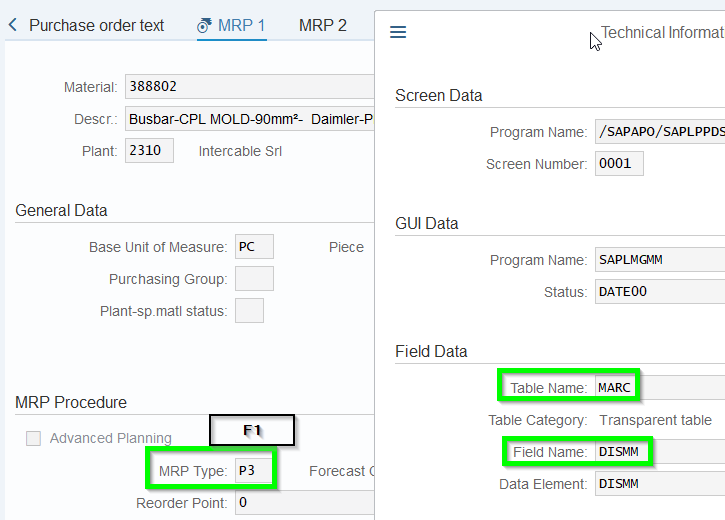Click the Screen Number field 0001

coord(619,164)
